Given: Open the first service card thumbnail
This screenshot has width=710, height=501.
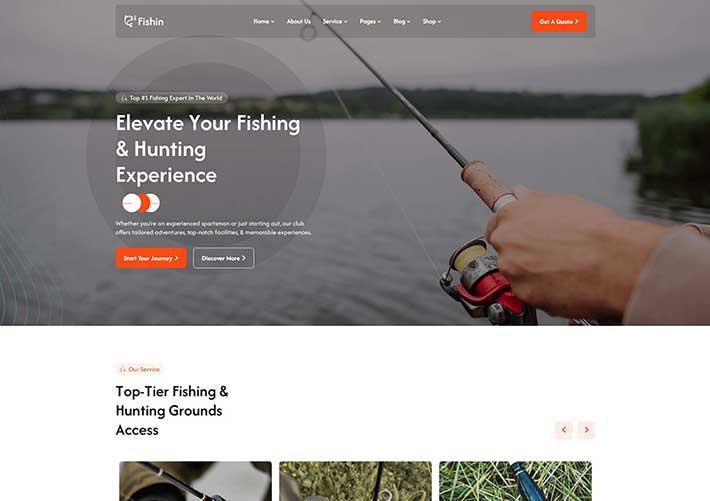Looking at the screenshot, I should pyautogui.click(x=196, y=481).
